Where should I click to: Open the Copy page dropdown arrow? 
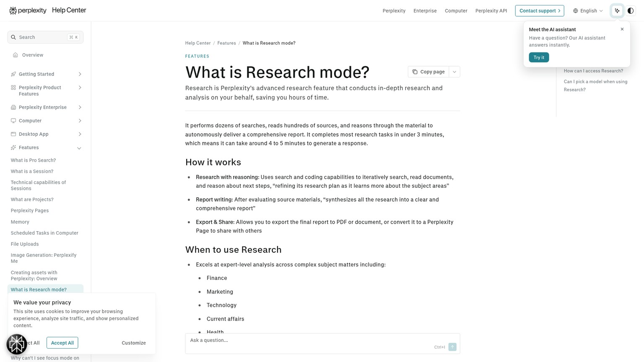454,72
